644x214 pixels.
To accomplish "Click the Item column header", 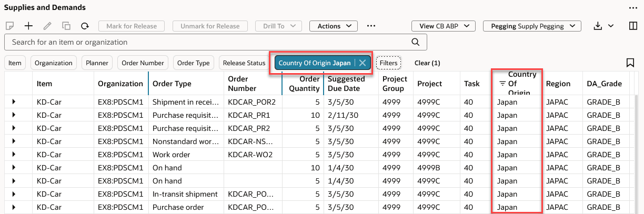I will tap(63, 84).
